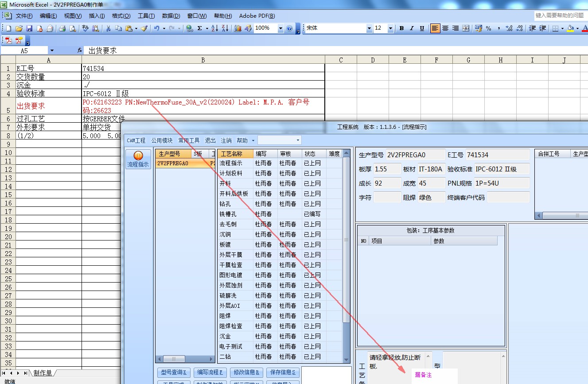
Task: Open the font name 宋体 dropdown
Action: [x=369, y=28]
